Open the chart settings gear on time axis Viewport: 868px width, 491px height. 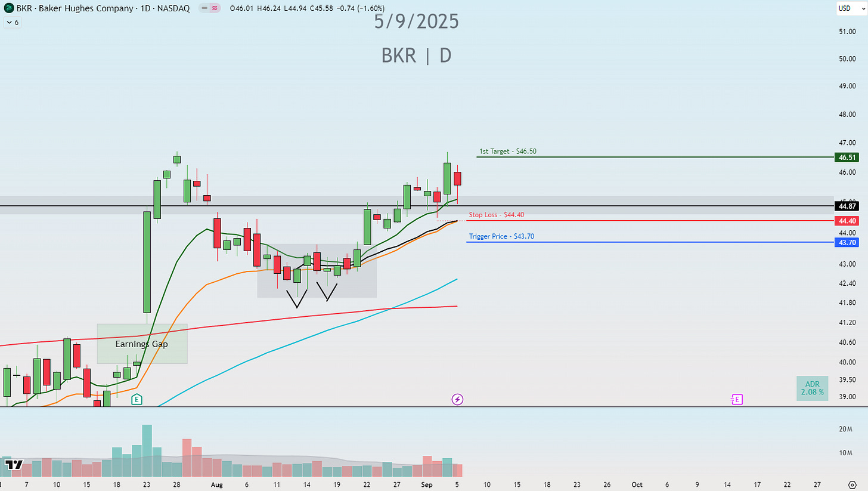(852, 484)
